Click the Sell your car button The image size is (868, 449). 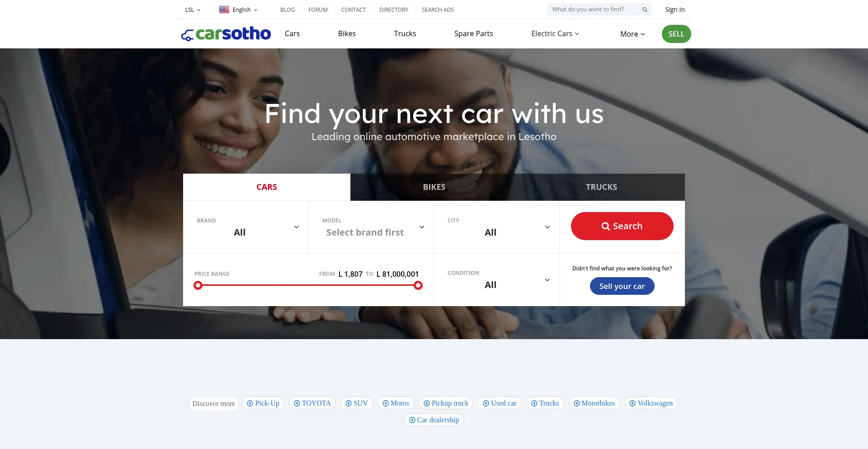point(622,286)
